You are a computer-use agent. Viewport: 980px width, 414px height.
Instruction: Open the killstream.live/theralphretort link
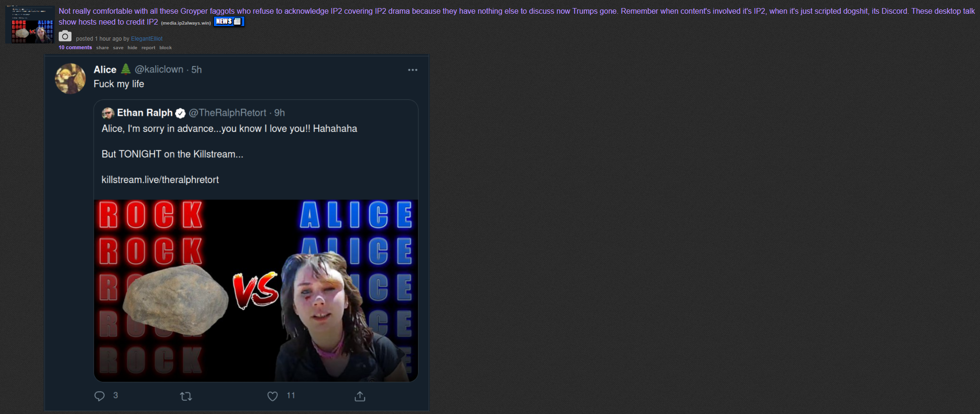coord(160,180)
